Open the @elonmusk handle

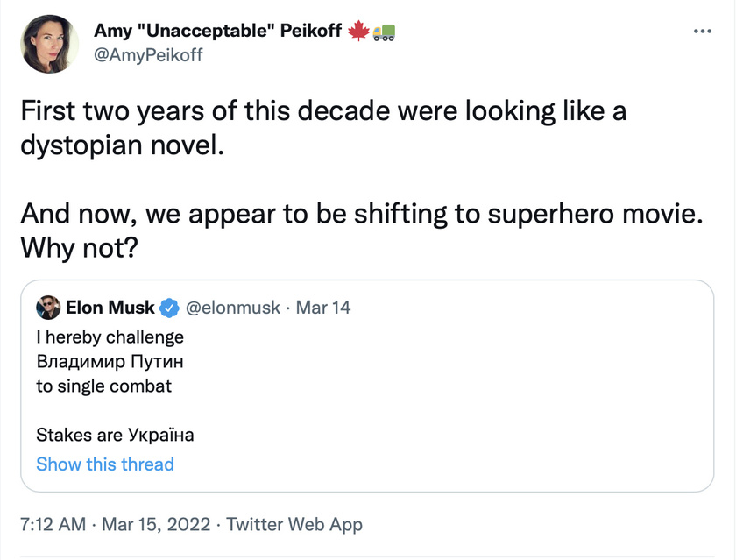tap(233, 308)
